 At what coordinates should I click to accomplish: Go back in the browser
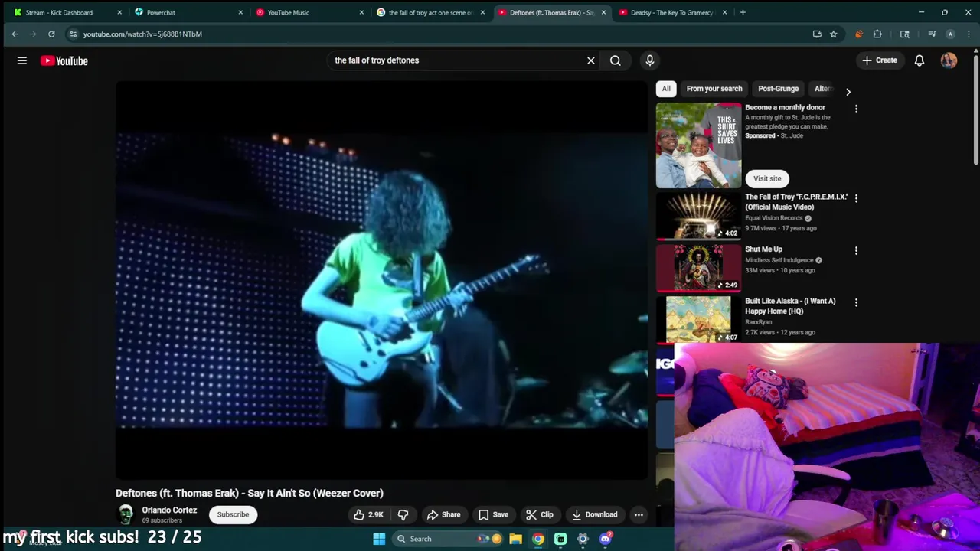[x=15, y=34]
